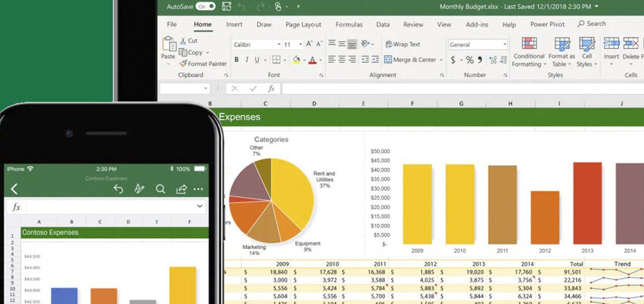Image resolution: width=644 pixels, height=304 pixels.
Task: Open the Page Layout tab
Action: (x=303, y=24)
